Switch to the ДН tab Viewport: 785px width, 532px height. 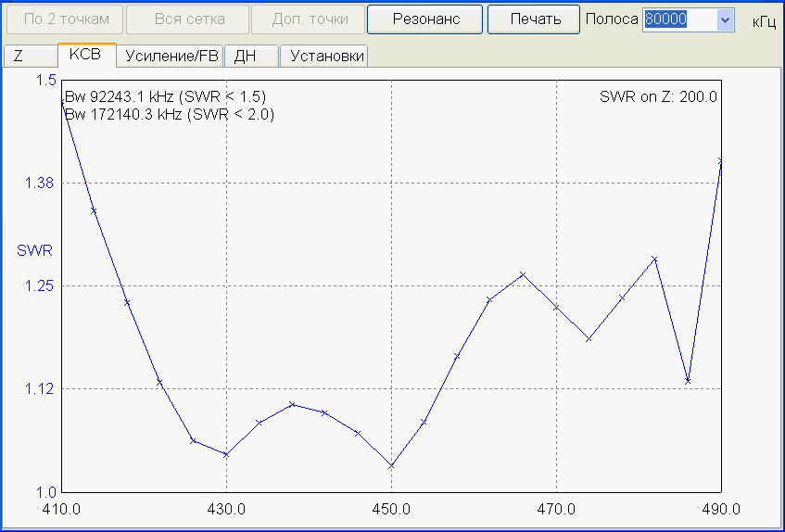[x=246, y=57]
